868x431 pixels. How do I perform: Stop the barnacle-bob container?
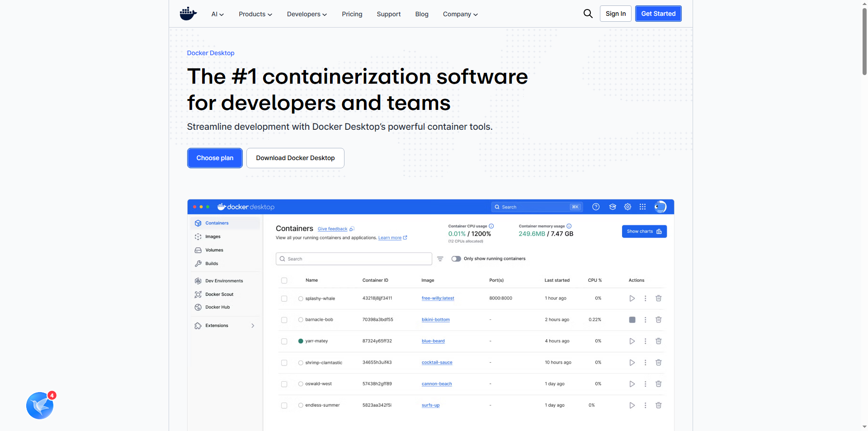tap(632, 320)
